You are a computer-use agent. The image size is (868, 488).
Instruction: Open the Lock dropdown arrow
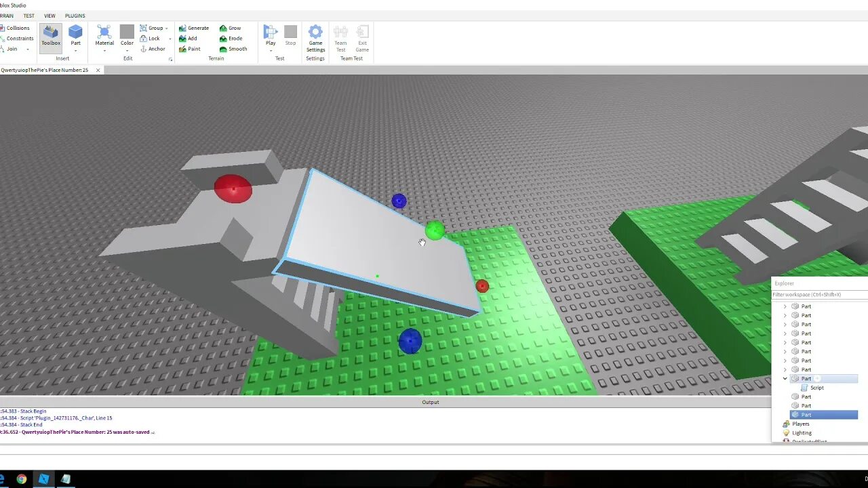point(170,39)
